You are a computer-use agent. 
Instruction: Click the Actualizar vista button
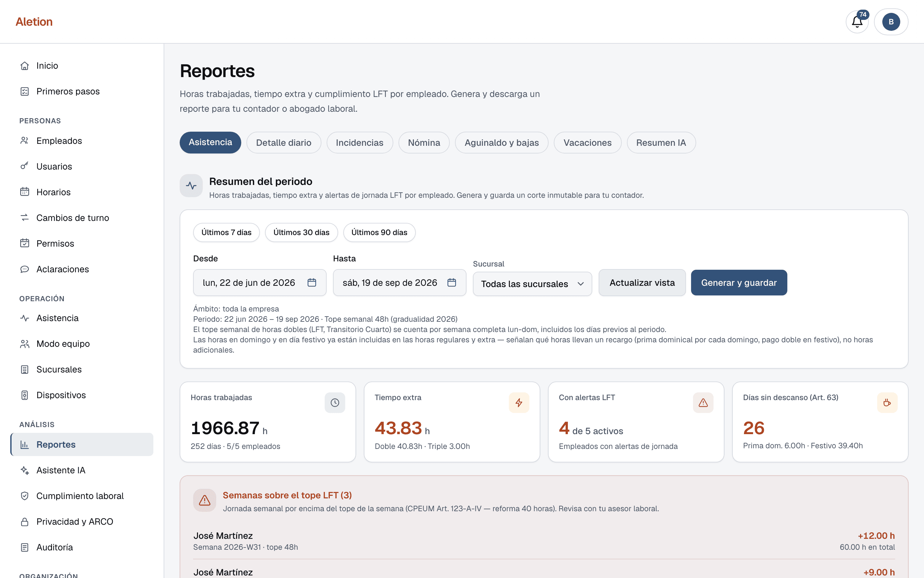click(x=642, y=283)
